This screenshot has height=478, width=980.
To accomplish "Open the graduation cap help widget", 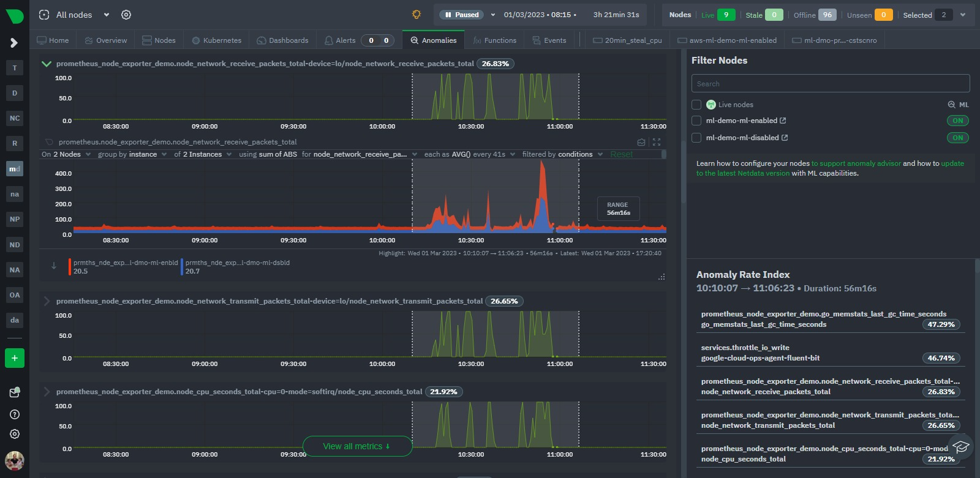I will (960, 447).
